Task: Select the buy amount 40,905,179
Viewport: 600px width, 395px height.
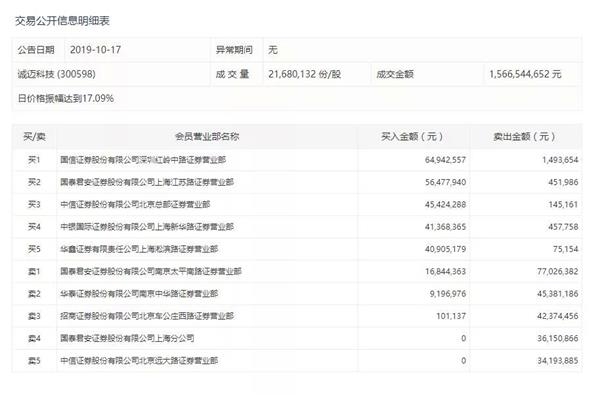Action: pos(445,249)
